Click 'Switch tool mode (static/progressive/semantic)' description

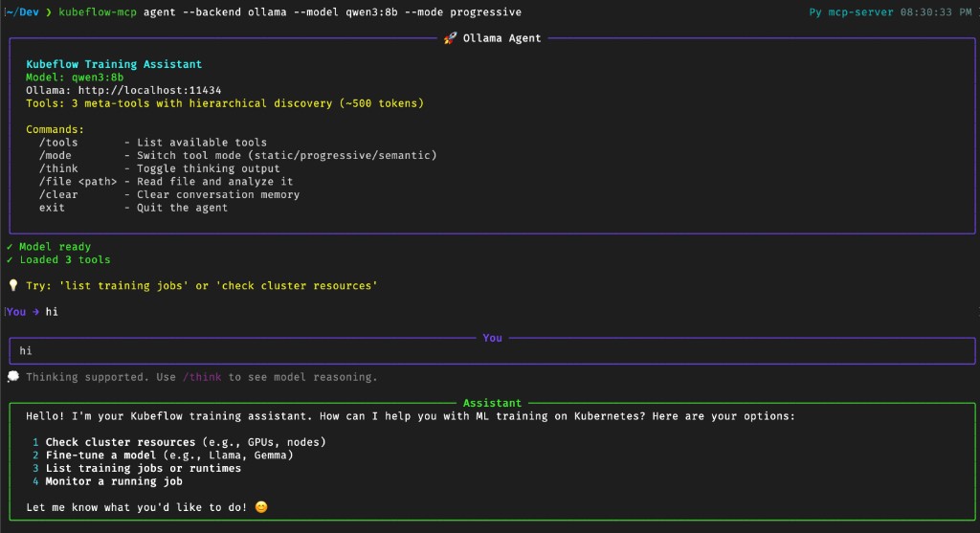pyautogui.click(x=287, y=156)
